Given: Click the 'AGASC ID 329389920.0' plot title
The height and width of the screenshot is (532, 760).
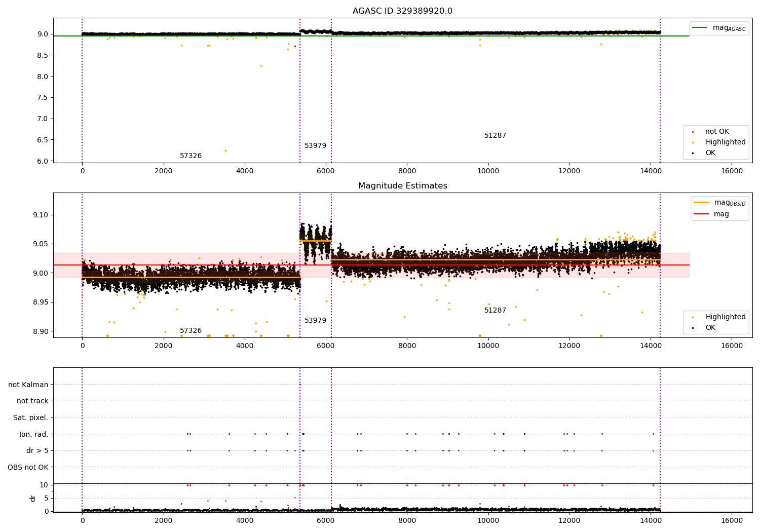Looking at the screenshot, I should (x=402, y=11).
